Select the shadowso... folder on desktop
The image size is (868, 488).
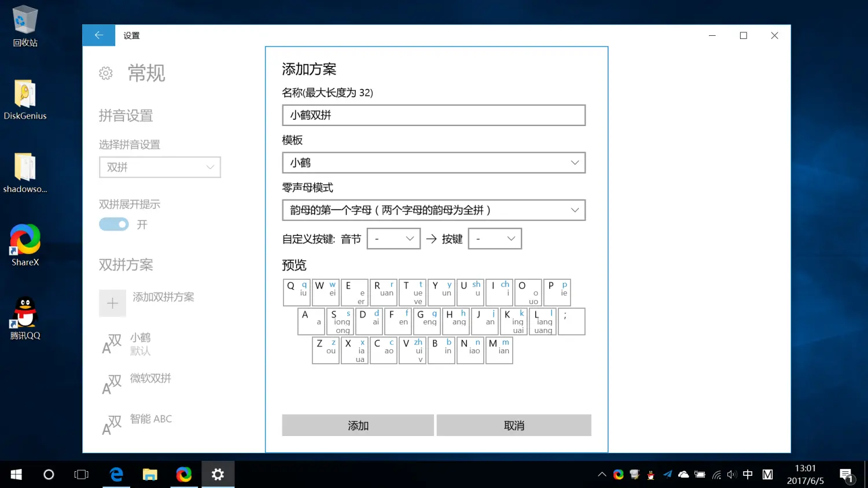tap(25, 173)
